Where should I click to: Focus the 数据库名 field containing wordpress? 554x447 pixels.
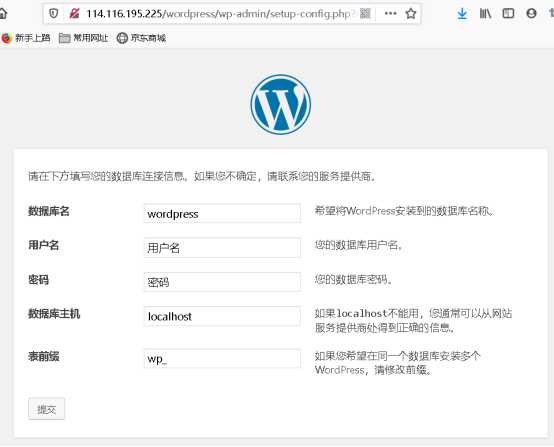point(222,213)
